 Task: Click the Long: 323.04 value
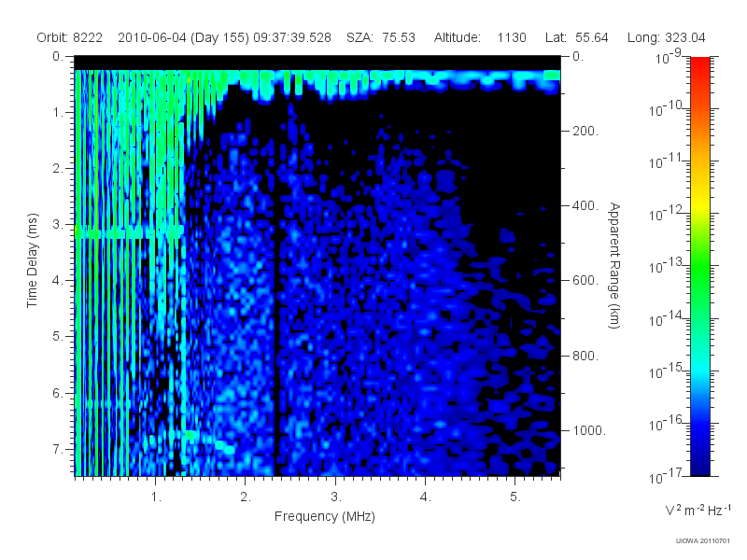click(x=666, y=37)
